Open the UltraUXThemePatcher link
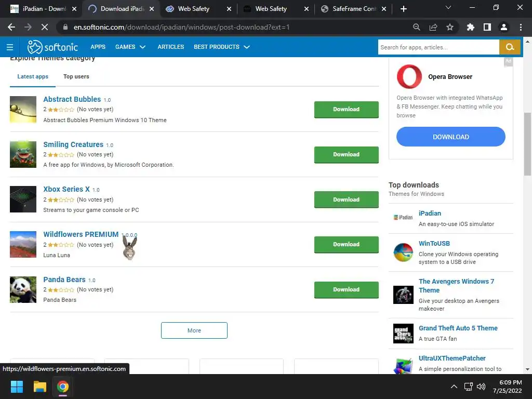This screenshot has width=532, height=399. [x=452, y=358]
